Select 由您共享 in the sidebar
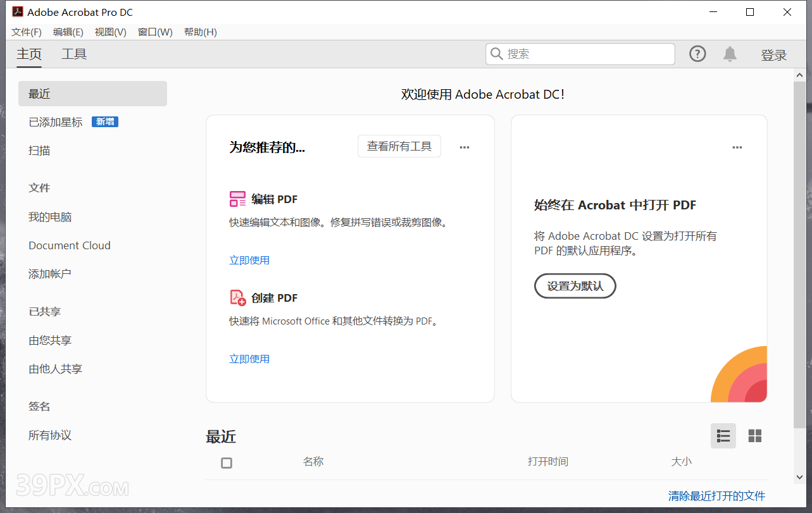812x513 pixels. coord(50,340)
